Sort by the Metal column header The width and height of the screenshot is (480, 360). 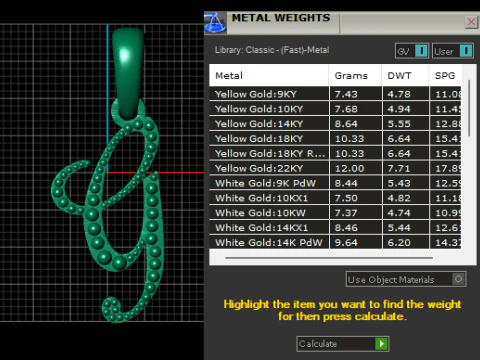269,76
